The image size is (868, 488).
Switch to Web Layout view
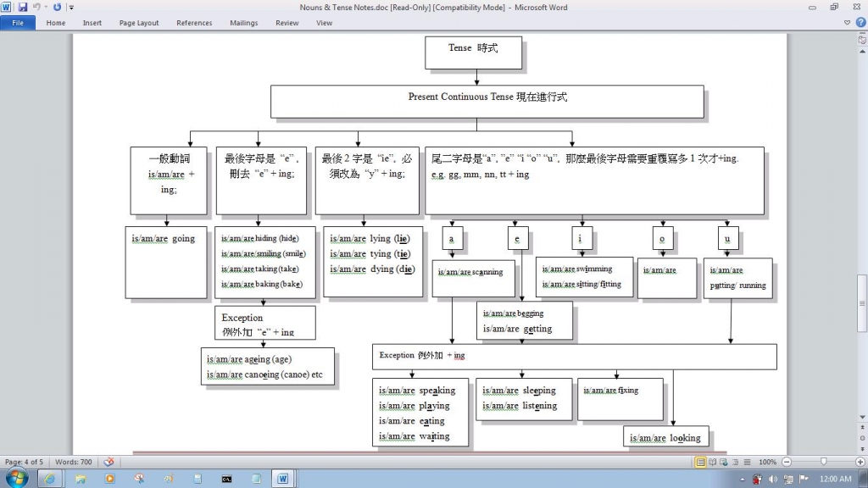(x=724, y=462)
